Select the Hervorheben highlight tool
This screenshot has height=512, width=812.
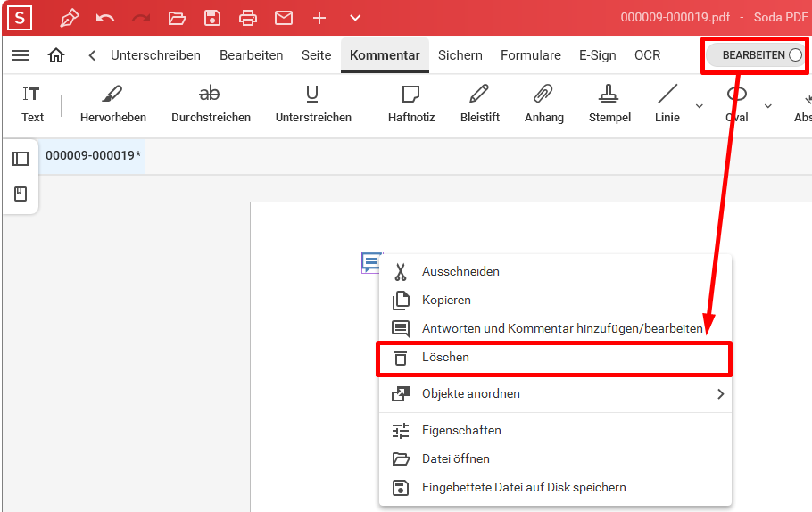click(x=113, y=104)
